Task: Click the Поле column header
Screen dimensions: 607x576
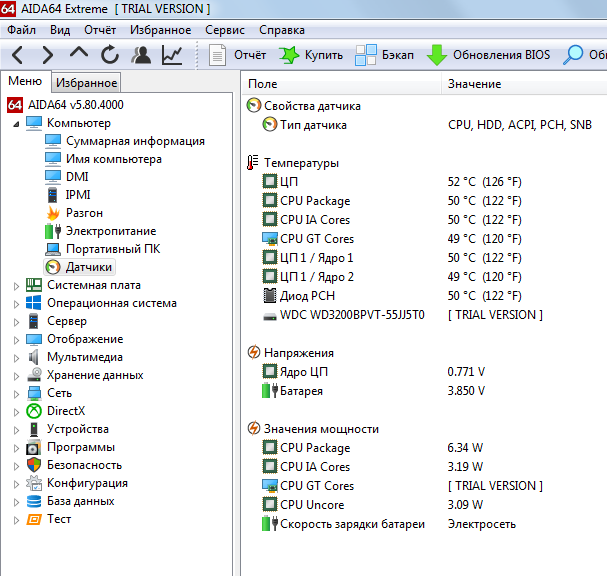Action: coord(342,84)
